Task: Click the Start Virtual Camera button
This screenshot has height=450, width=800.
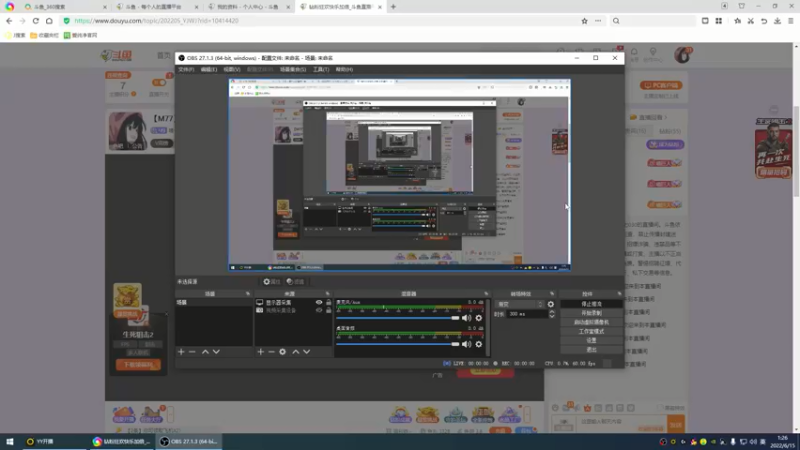Action: [591, 322]
